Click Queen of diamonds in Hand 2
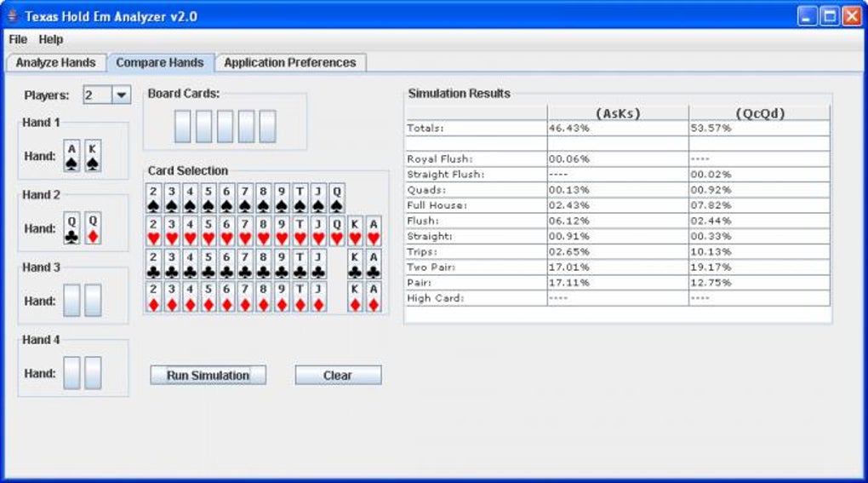 pos(93,228)
